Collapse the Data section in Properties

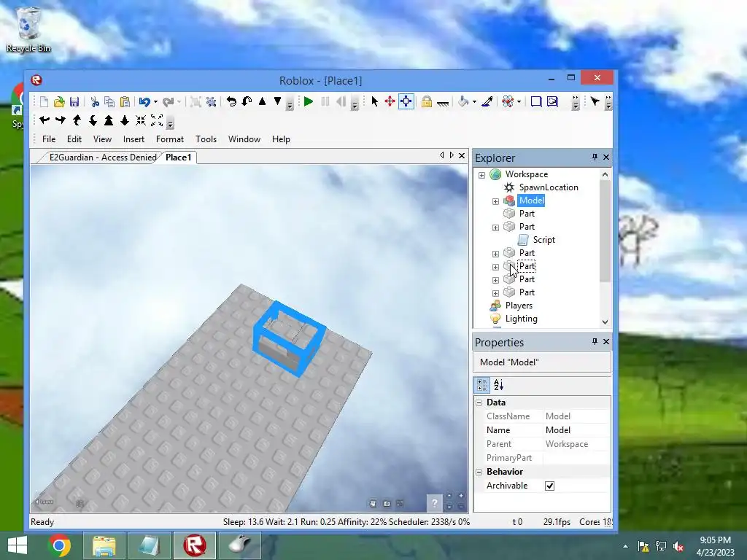coord(479,402)
